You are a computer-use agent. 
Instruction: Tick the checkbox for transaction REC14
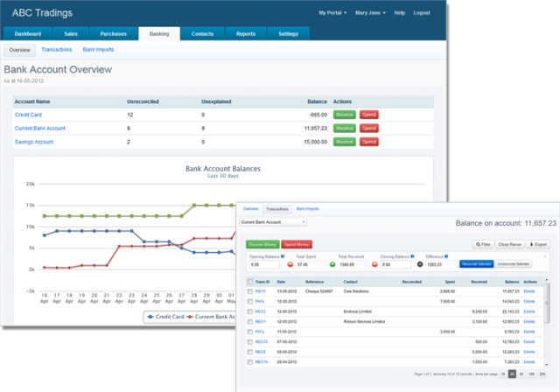tap(250, 362)
